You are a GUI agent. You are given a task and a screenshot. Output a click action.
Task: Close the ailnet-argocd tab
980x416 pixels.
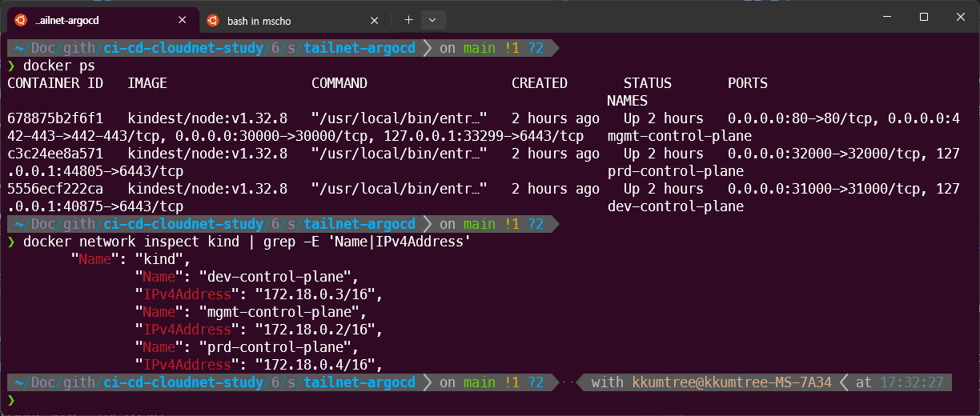tap(182, 20)
